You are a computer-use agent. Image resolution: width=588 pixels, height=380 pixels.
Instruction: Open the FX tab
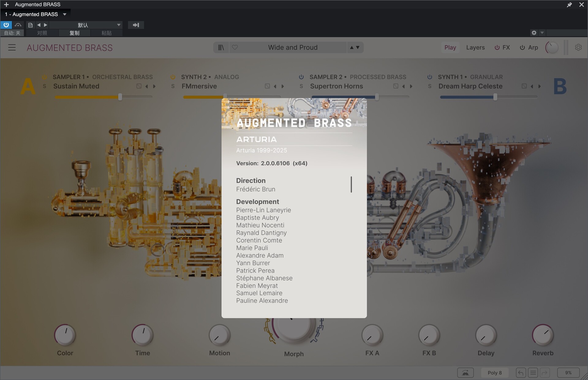coord(506,47)
